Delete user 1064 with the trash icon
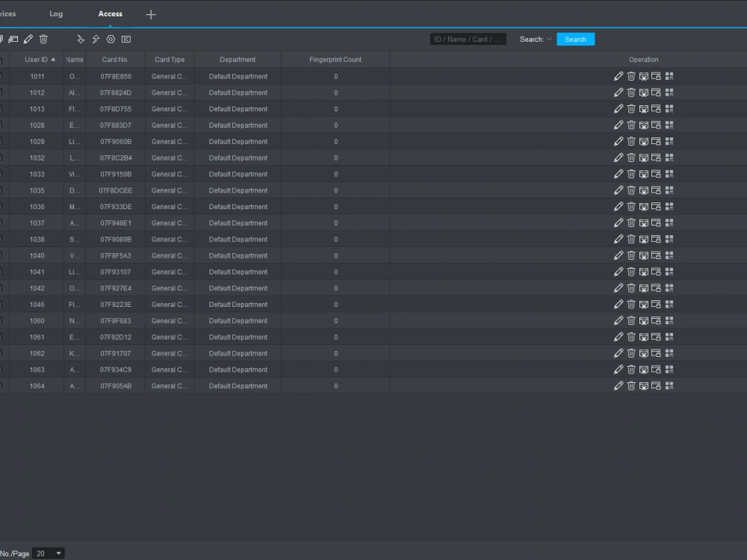 click(631, 386)
